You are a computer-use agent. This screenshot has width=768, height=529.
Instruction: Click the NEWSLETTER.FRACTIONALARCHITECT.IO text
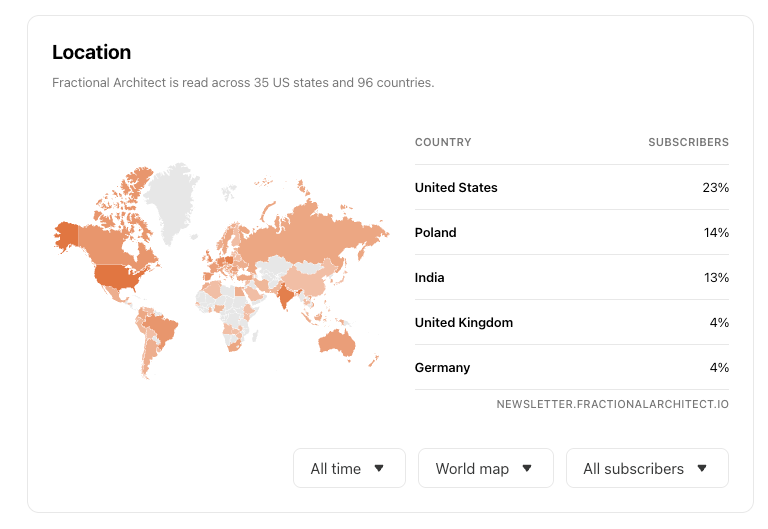click(612, 404)
